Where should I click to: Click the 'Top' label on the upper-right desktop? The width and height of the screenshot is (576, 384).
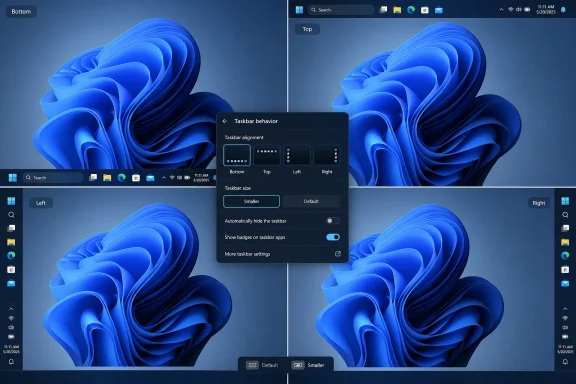(x=307, y=29)
